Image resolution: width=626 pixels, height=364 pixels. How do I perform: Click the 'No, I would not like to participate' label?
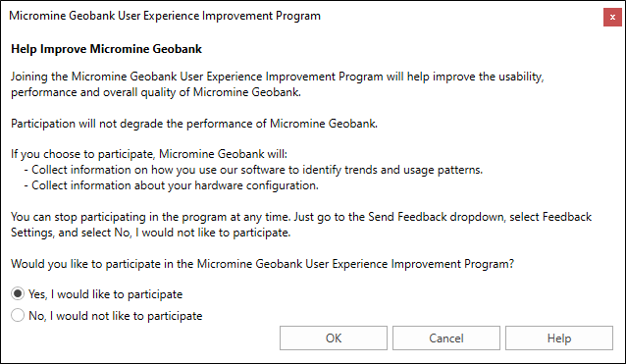click(116, 316)
